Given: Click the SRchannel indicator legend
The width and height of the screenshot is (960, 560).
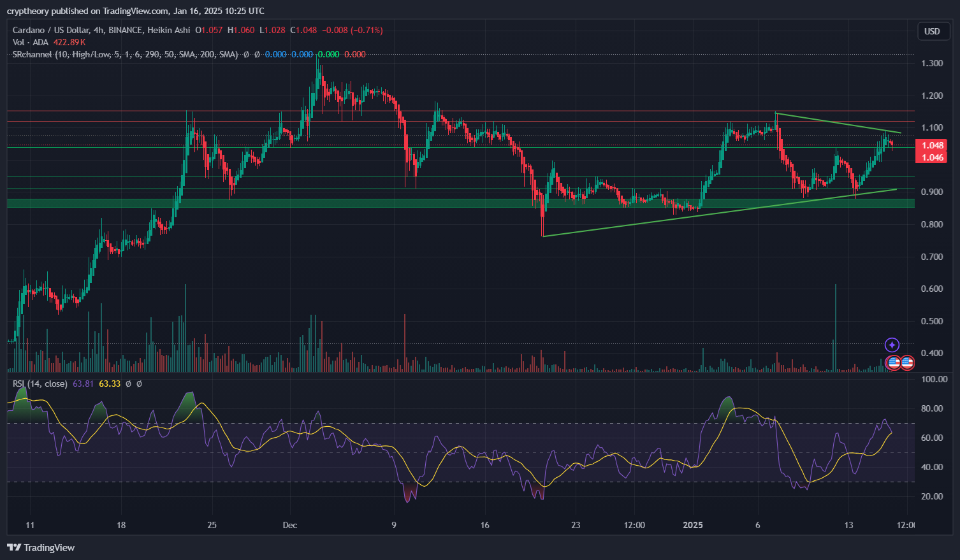Looking at the screenshot, I should (x=125, y=55).
